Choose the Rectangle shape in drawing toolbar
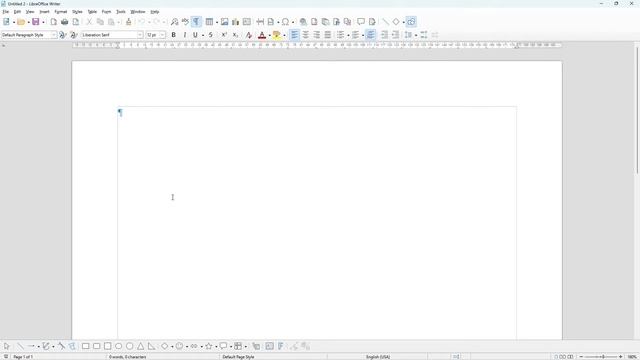The image size is (640, 360). 85,346
